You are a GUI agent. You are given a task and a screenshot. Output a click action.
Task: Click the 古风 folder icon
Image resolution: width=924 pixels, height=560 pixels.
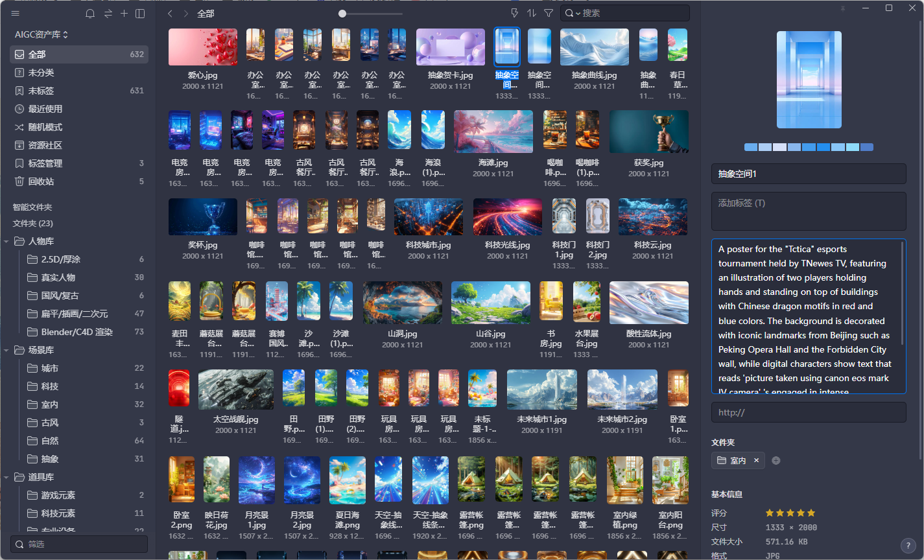click(32, 423)
